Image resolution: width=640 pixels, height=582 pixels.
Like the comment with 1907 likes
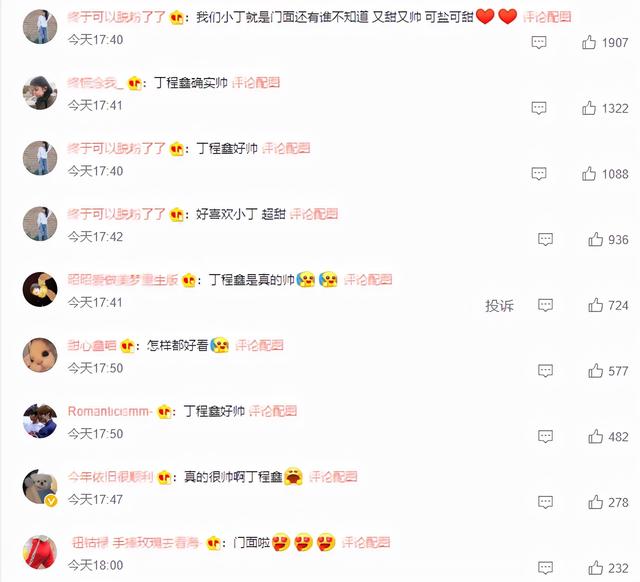tap(589, 42)
